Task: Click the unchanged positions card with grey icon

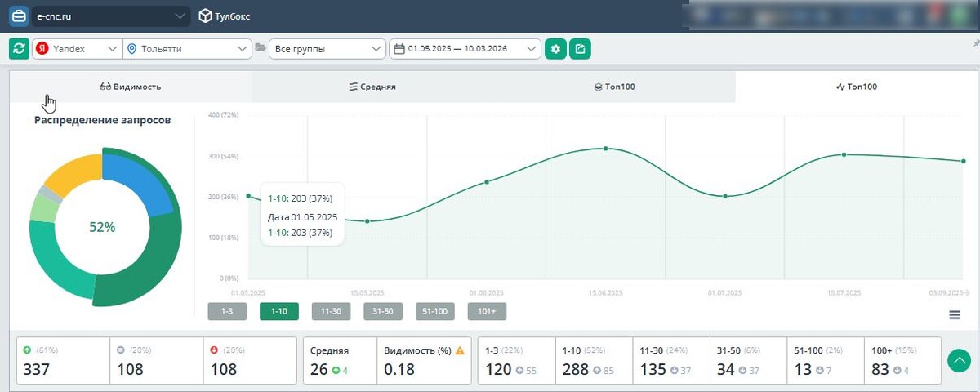Action: click(x=157, y=360)
